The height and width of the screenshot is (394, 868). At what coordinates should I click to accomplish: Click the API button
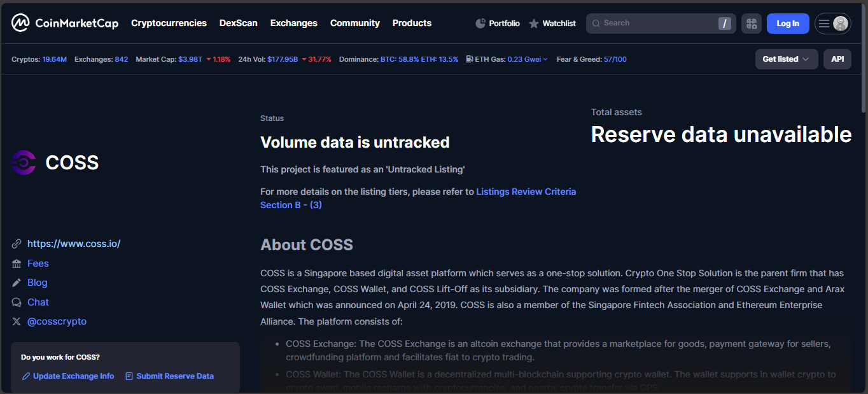pyautogui.click(x=837, y=59)
